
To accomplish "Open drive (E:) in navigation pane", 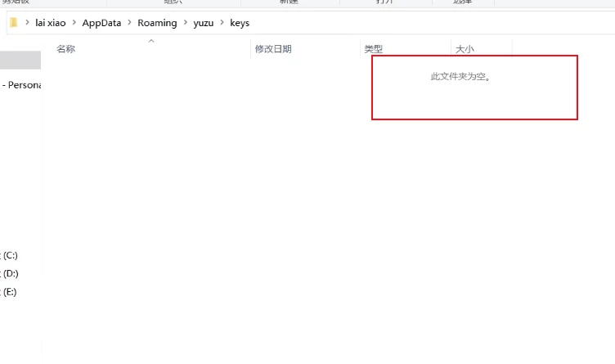I will pyautogui.click(x=9, y=292).
